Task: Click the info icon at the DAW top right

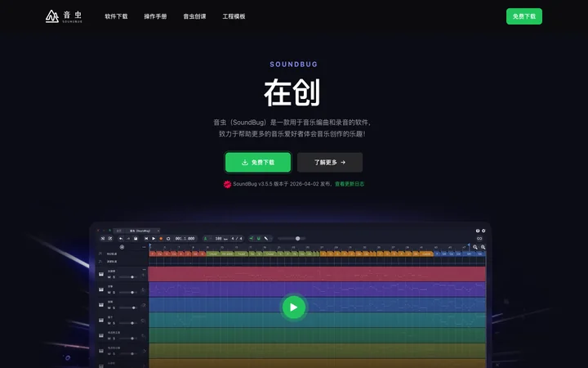Action: point(478,231)
